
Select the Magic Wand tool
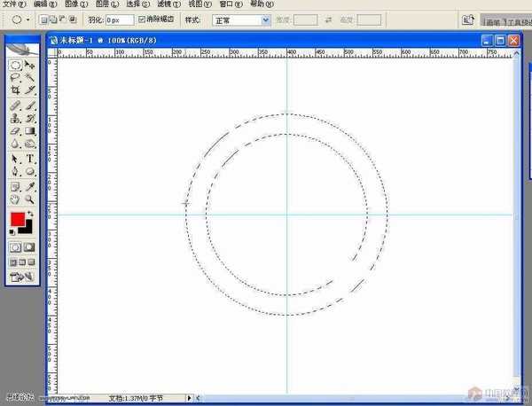(30, 78)
